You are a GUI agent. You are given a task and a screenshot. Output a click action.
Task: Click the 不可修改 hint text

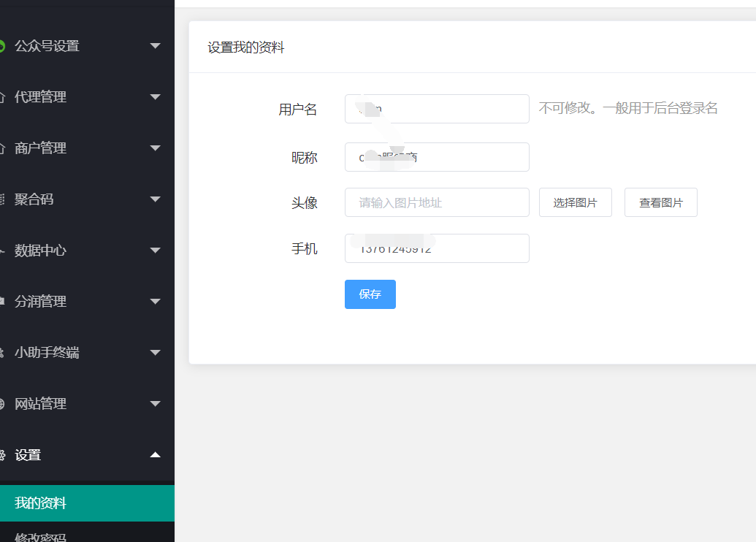pyautogui.click(x=627, y=108)
